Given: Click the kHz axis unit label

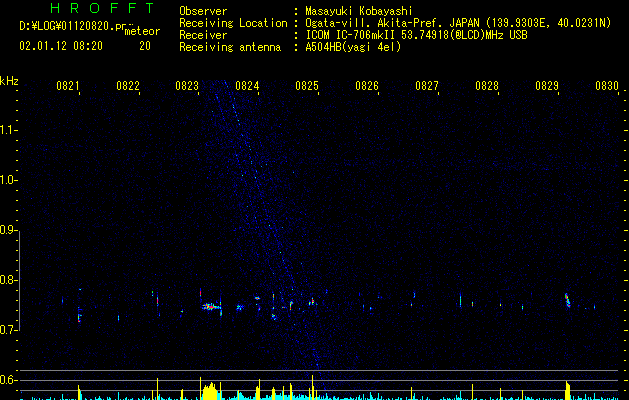Looking at the screenshot, I should click(x=9, y=81).
